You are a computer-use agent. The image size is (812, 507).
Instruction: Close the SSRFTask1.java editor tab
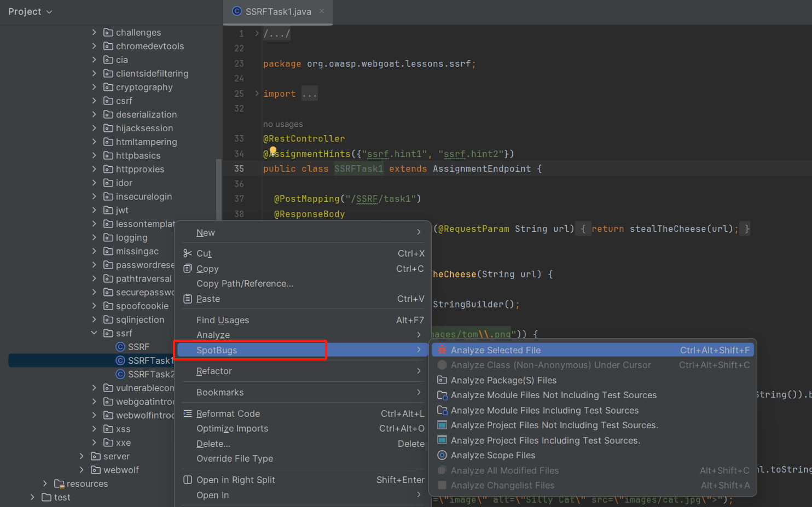322,11
